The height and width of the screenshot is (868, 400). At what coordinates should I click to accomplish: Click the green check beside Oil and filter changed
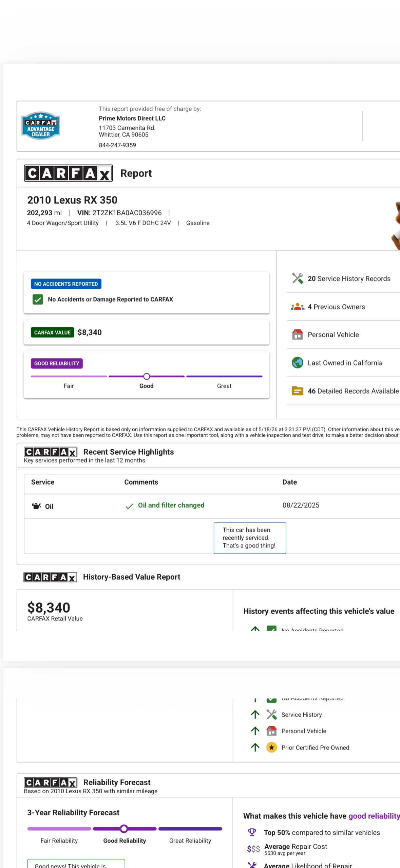click(129, 506)
